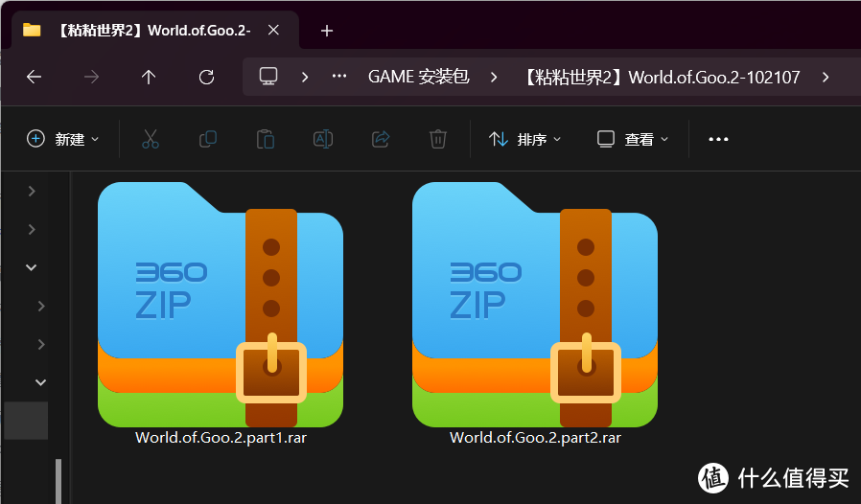Image resolution: width=861 pixels, height=504 pixels.
Task: Open the 排序 (Sort) dropdown
Action: point(525,139)
